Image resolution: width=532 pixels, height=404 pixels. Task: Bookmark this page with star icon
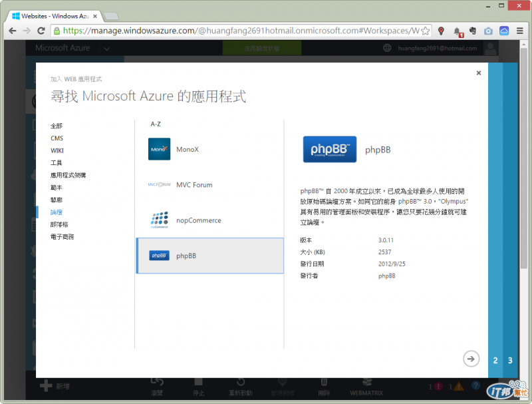pos(426,31)
